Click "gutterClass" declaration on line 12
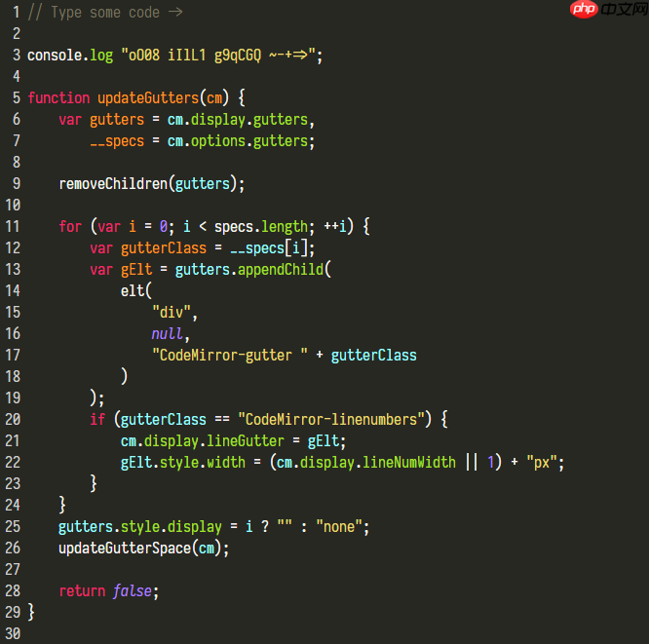649x644 pixels. pos(164,248)
